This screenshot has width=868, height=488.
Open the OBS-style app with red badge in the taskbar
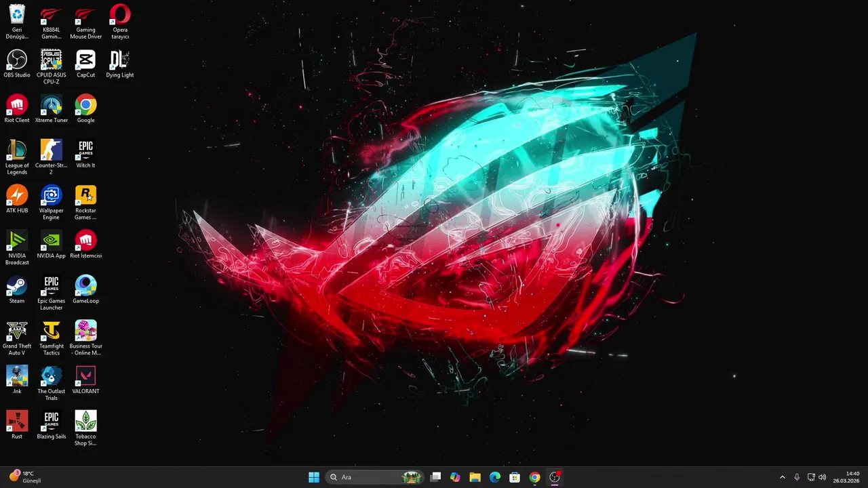coord(555,477)
